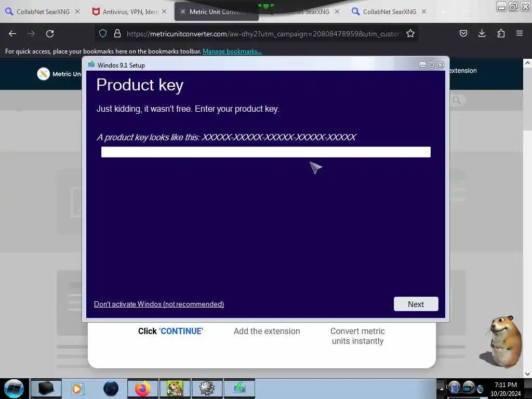Bookmark this page with the star icon
Image resolution: width=532 pixels, height=399 pixels.
click(x=410, y=33)
